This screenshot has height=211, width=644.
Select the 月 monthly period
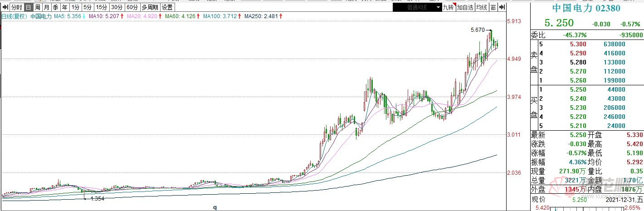point(46,7)
